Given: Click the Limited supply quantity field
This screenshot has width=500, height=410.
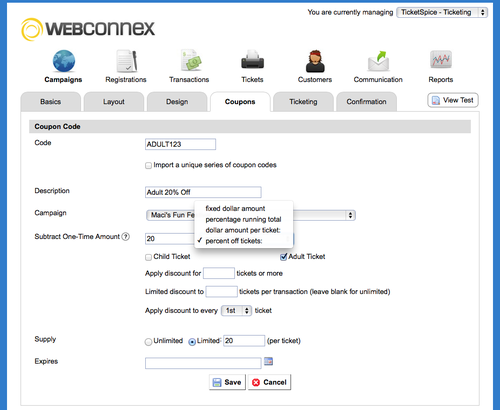Looking at the screenshot, I should click(x=244, y=341).
